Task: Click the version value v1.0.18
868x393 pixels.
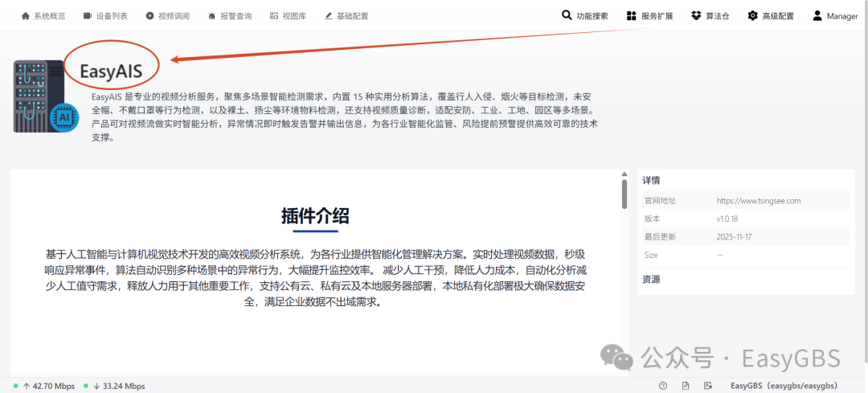Action: pos(729,219)
